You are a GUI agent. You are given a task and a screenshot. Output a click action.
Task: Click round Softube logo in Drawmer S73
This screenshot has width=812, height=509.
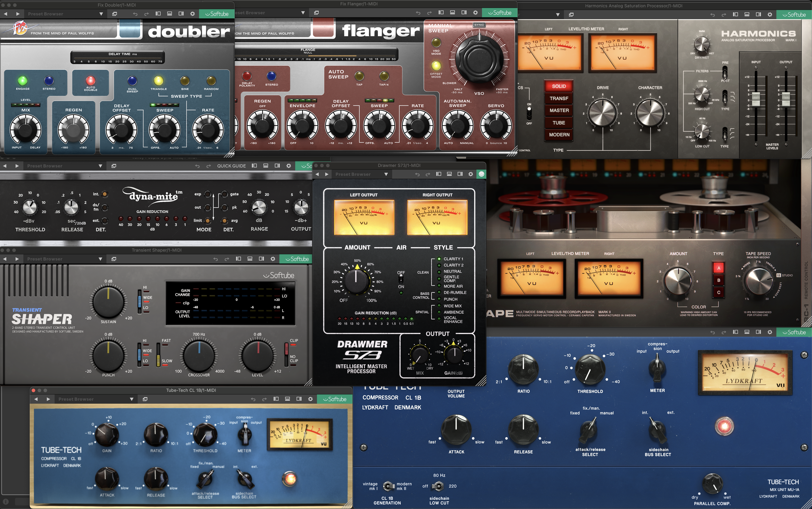[482, 174]
